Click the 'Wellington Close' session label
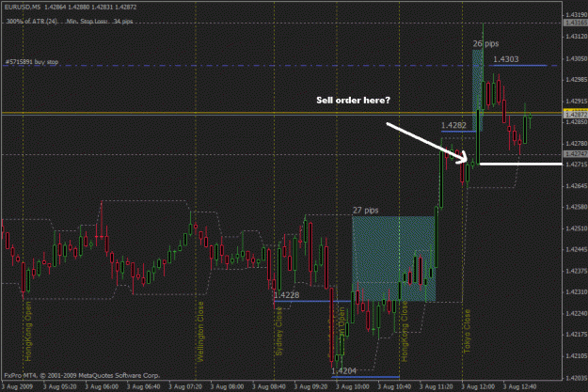 pos(200,332)
